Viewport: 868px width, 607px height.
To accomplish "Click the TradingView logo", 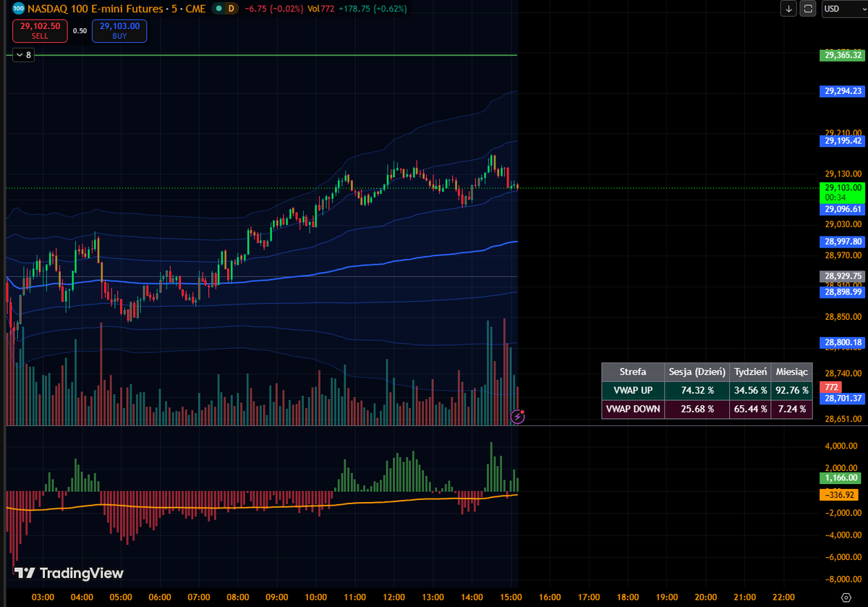I will coord(69,573).
